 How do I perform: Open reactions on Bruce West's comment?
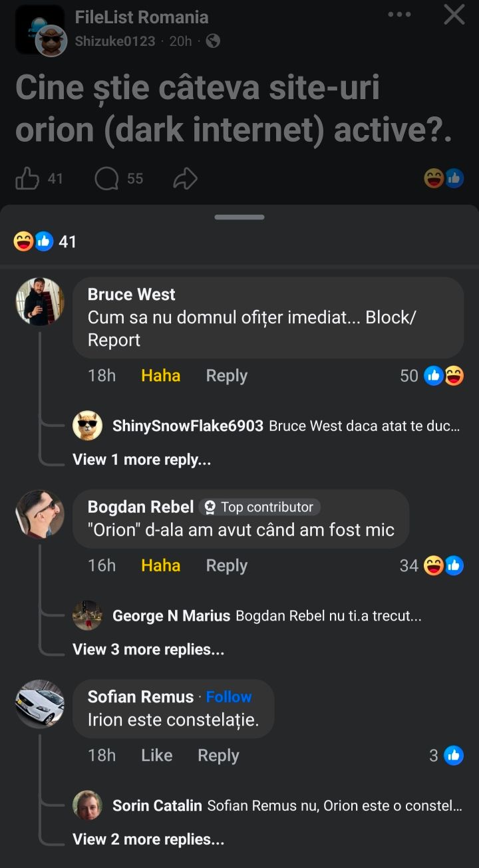point(443,376)
